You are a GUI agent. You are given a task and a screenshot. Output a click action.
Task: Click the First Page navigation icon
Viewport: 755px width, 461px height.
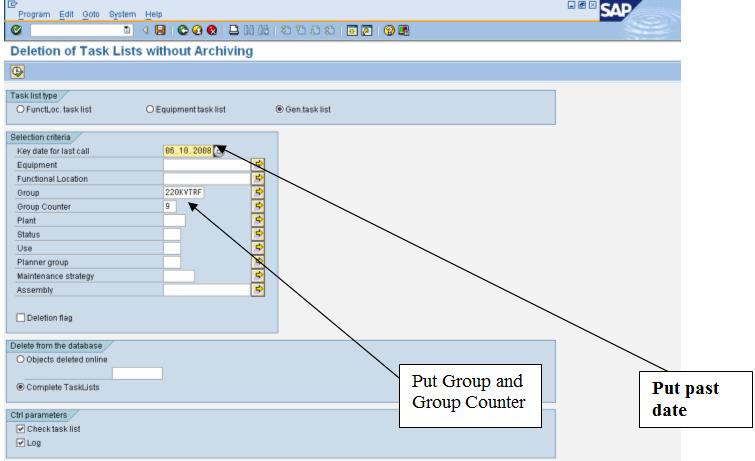286,30
